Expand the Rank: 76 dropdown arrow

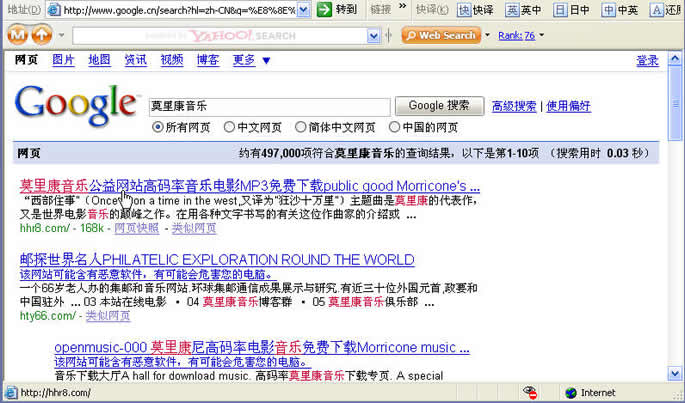point(542,35)
